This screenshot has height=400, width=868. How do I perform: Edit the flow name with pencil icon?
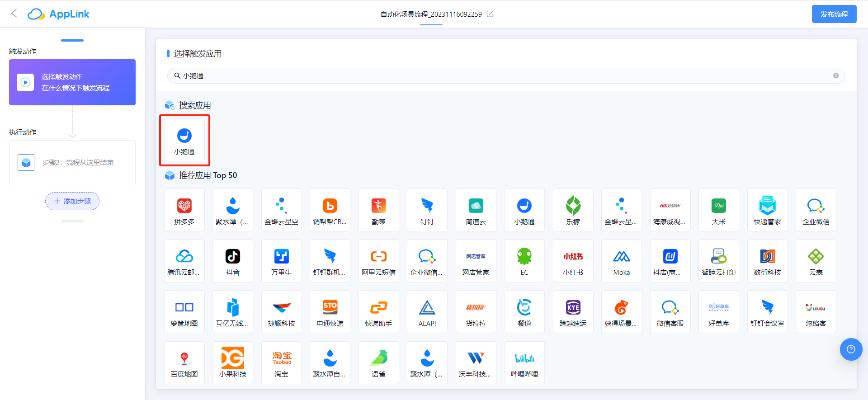490,14
